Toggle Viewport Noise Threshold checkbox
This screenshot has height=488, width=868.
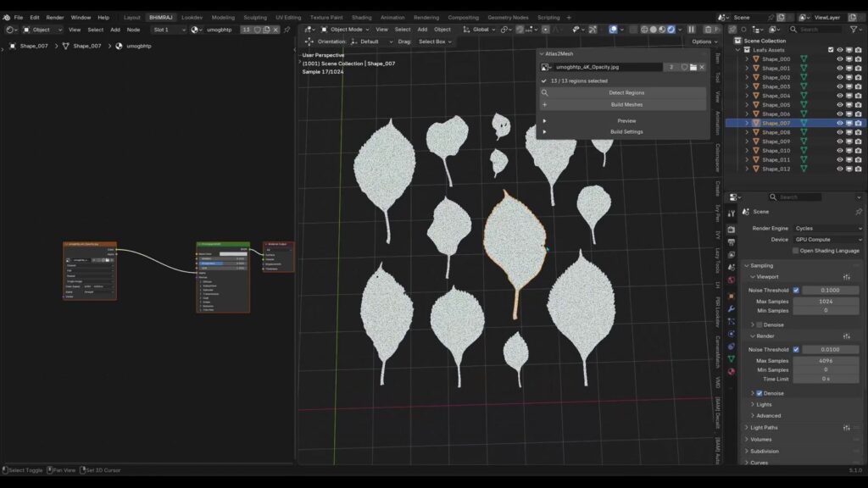point(796,291)
